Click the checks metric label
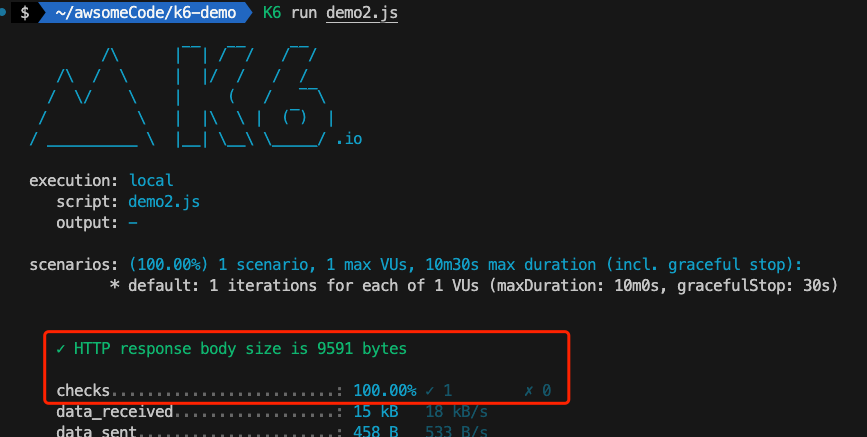 tap(83, 391)
